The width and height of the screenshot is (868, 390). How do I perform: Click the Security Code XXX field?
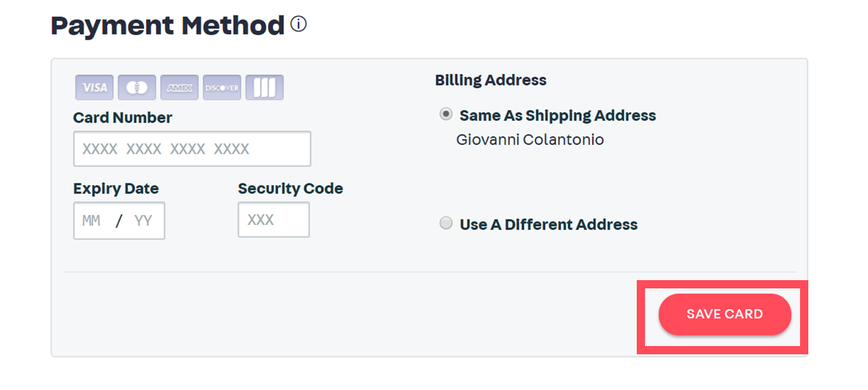[x=273, y=220]
